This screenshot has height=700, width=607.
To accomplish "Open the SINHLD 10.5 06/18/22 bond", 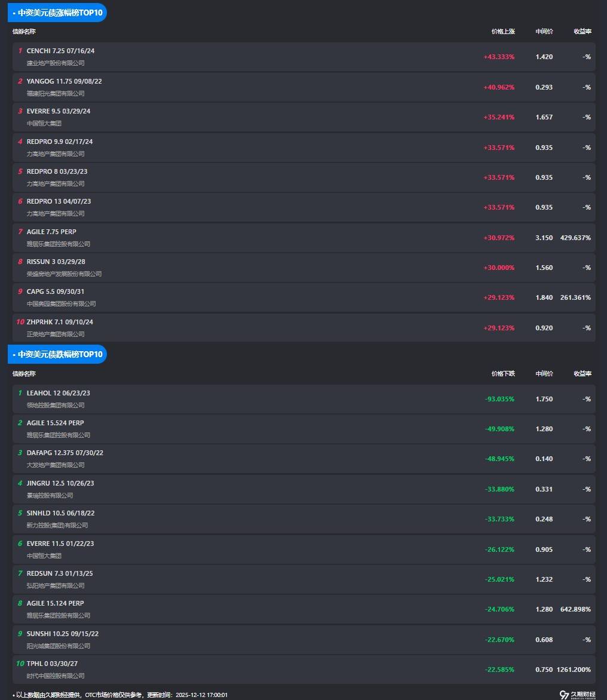I will tap(60, 513).
